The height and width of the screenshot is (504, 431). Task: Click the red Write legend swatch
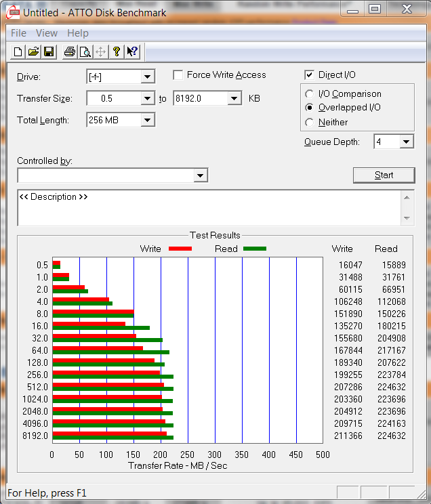pyautogui.click(x=179, y=249)
